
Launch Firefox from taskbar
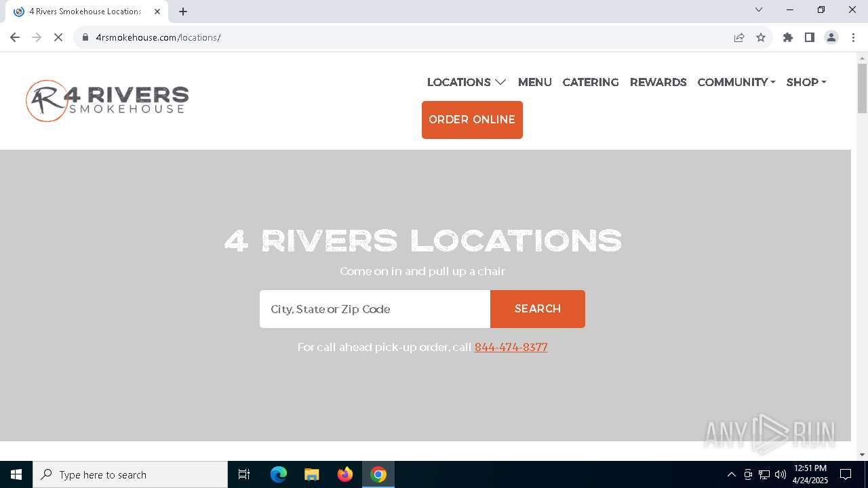click(x=345, y=474)
